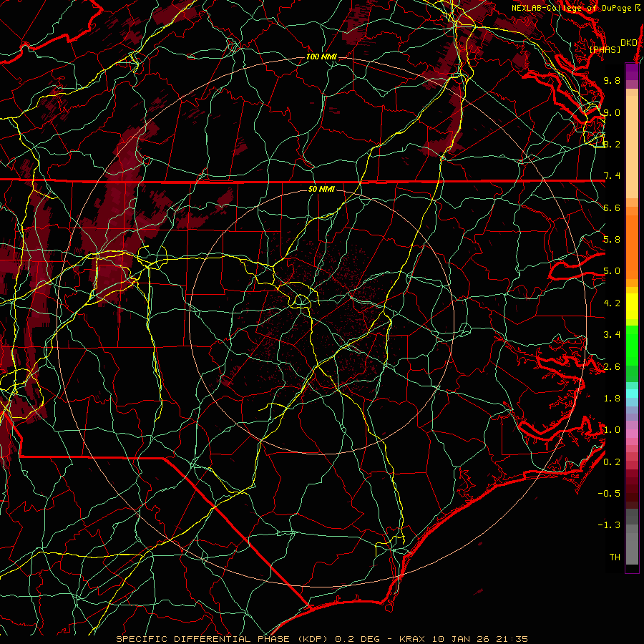Click the 1.0 value on color scale
644x644 pixels.
[612, 430]
